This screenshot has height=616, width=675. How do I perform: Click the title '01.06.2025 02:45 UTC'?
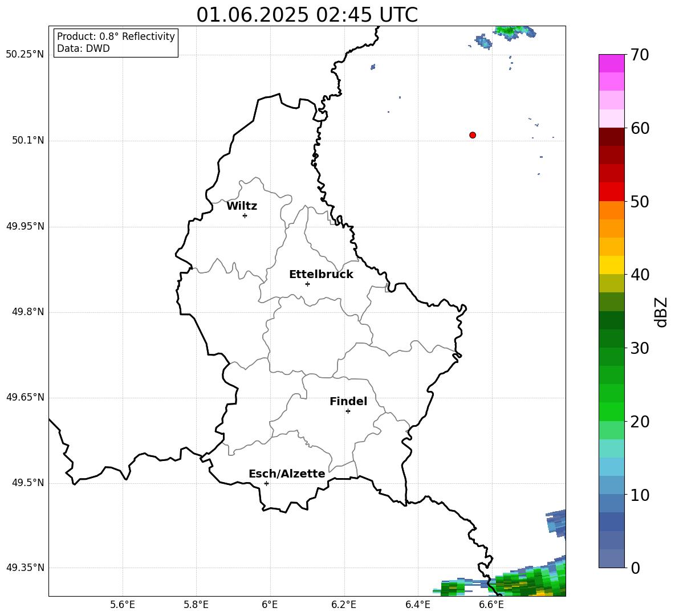[x=307, y=15]
